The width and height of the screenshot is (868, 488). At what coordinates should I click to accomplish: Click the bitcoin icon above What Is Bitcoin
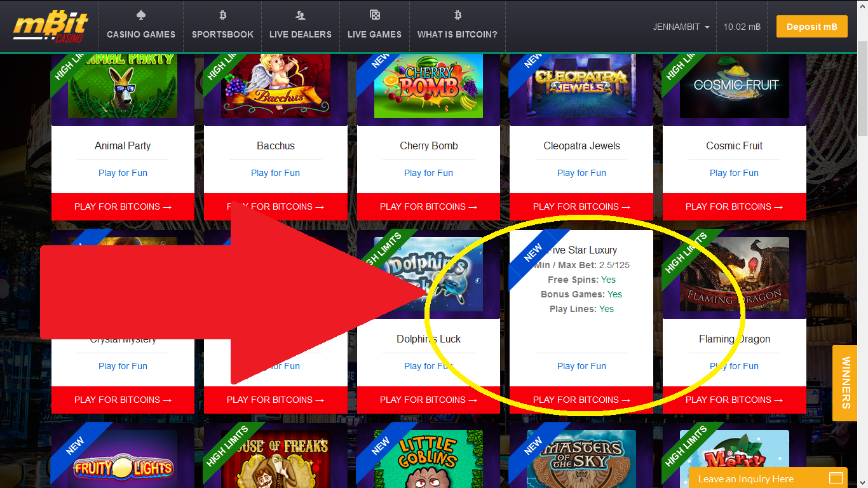click(x=458, y=15)
